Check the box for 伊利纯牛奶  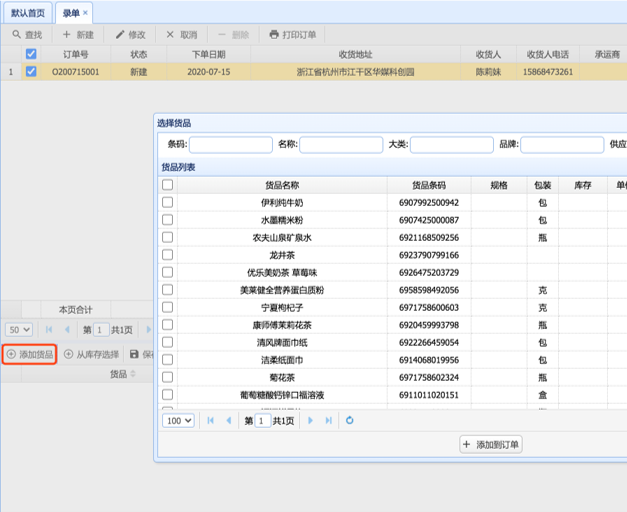[168, 202]
